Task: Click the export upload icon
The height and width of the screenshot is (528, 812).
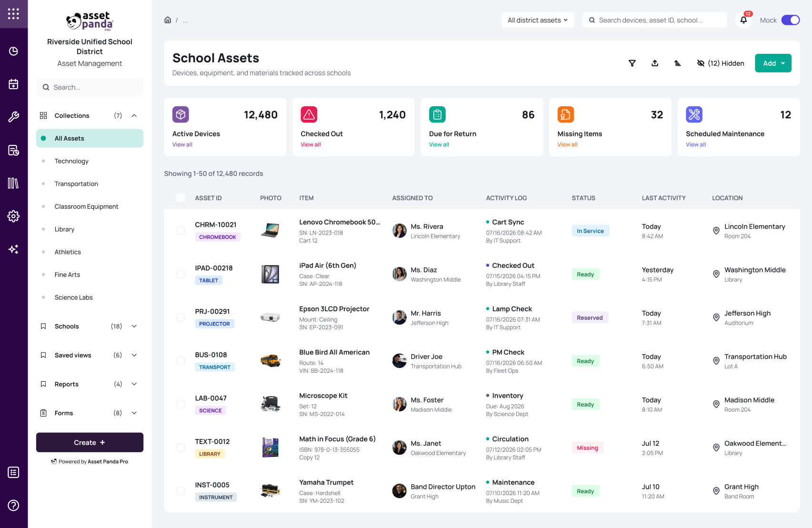Action: (x=655, y=63)
